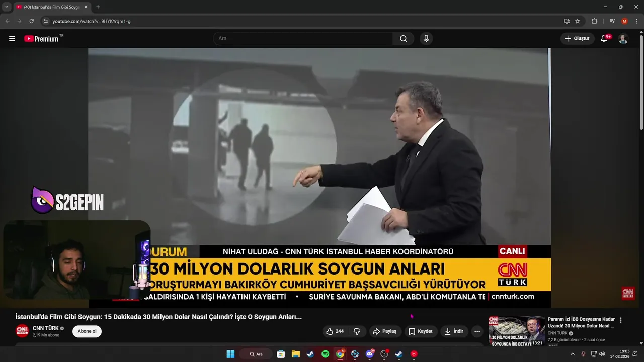Open File Explorer from taskbar
644x362 pixels.
pyautogui.click(x=296, y=354)
